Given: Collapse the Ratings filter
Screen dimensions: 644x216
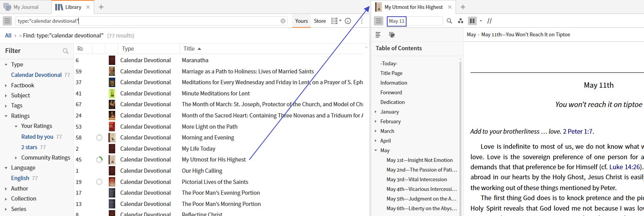Looking at the screenshot, I should 6,116.
